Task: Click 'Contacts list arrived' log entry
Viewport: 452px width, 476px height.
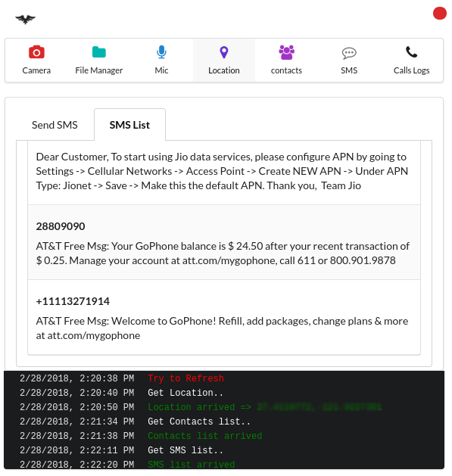Action: click(x=204, y=436)
